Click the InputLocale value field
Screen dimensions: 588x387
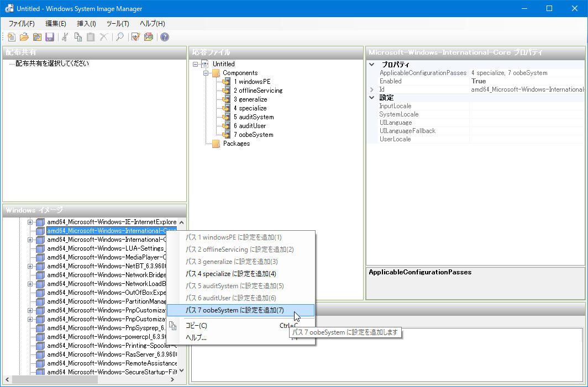pyautogui.click(x=527, y=106)
